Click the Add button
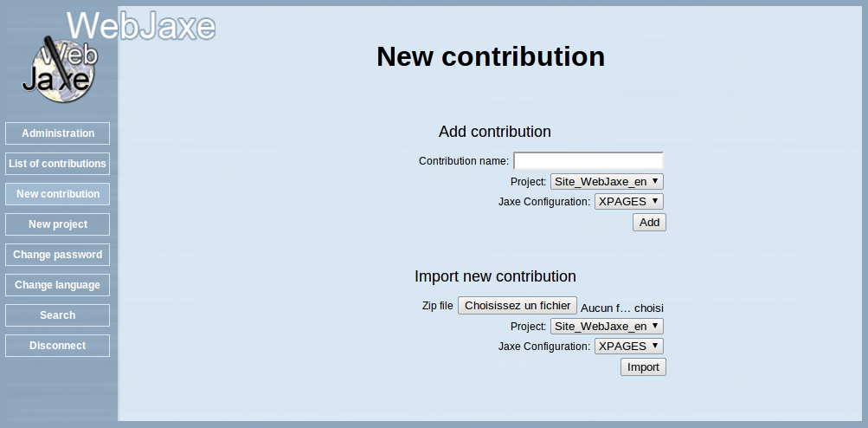The width and height of the screenshot is (868, 428). pyautogui.click(x=649, y=223)
